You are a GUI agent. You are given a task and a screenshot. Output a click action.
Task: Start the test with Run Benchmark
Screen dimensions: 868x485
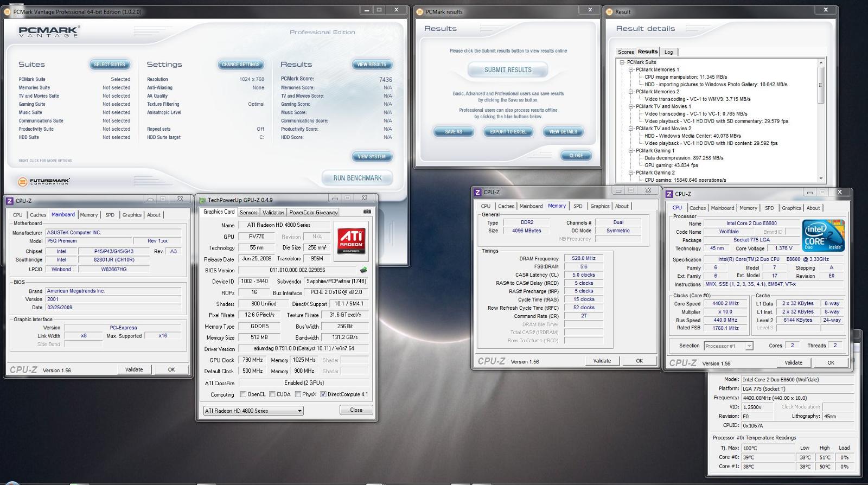pos(357,178)
